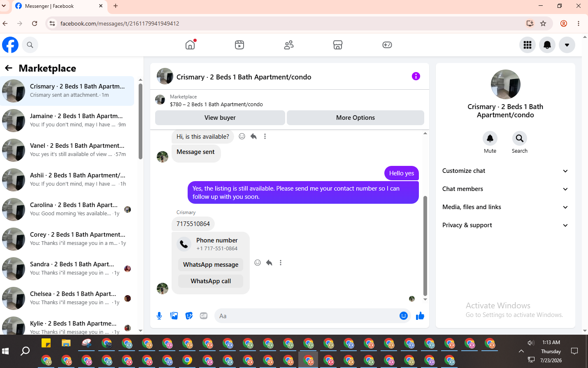
Task: Open the emoji picker in message box
Action: click(404, 316)
